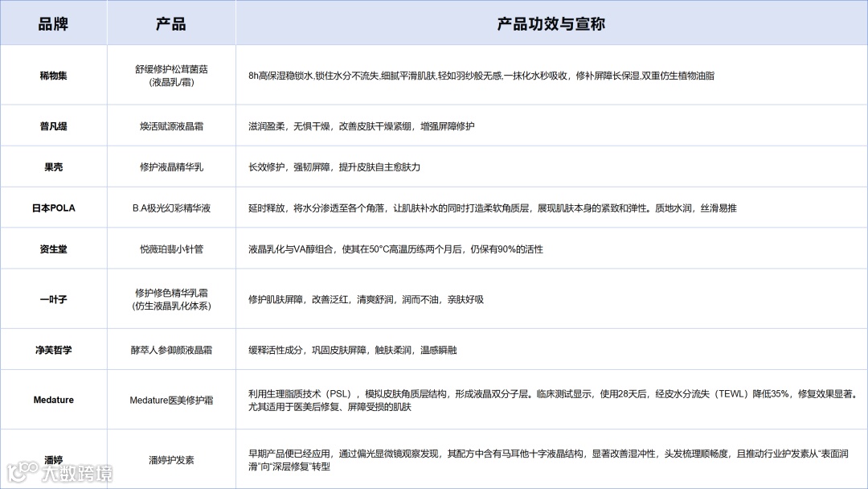This screenshot has height=489, width=868.
Task: Click product 悦薇珀翡小针管
Action: click(171, 249)
